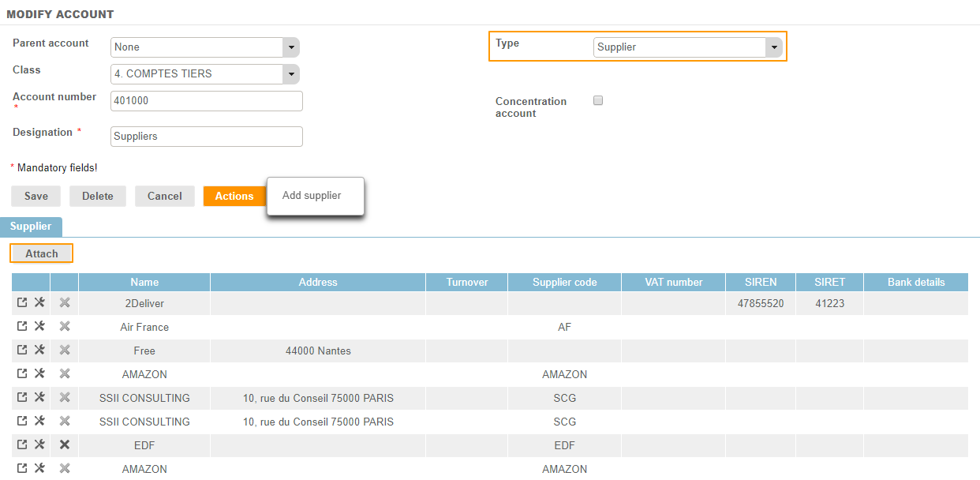Click the tools icon on the Free row
Image resolution: width=980 pixels, height=480 pixels.
click(x=39, y=351)
